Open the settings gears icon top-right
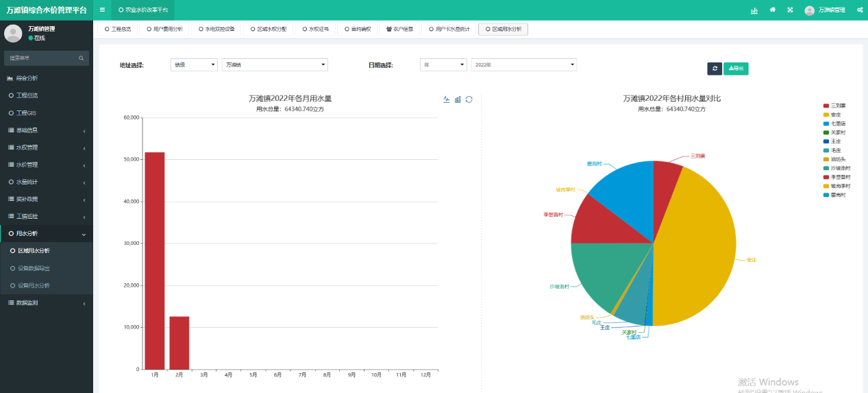 860,10
